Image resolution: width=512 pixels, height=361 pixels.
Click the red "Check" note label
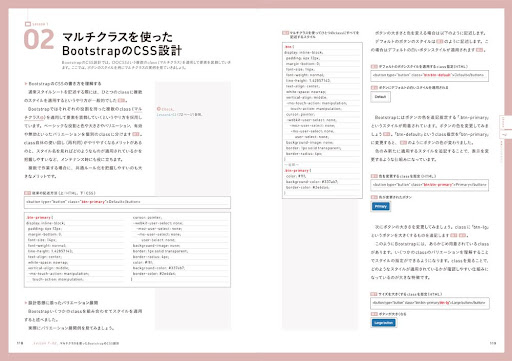click(166, 109)
